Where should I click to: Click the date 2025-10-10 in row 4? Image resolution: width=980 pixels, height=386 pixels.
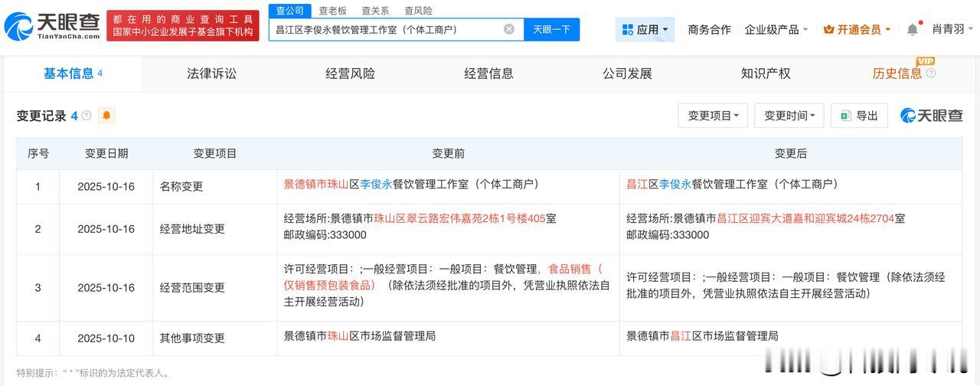[x=106, y=338]
